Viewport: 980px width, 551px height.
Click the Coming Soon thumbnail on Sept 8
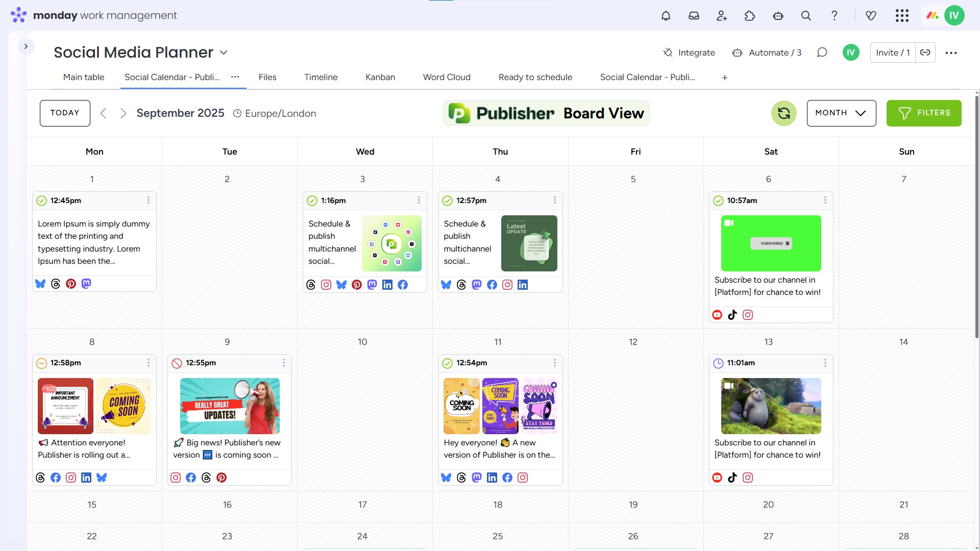[124, 406]
